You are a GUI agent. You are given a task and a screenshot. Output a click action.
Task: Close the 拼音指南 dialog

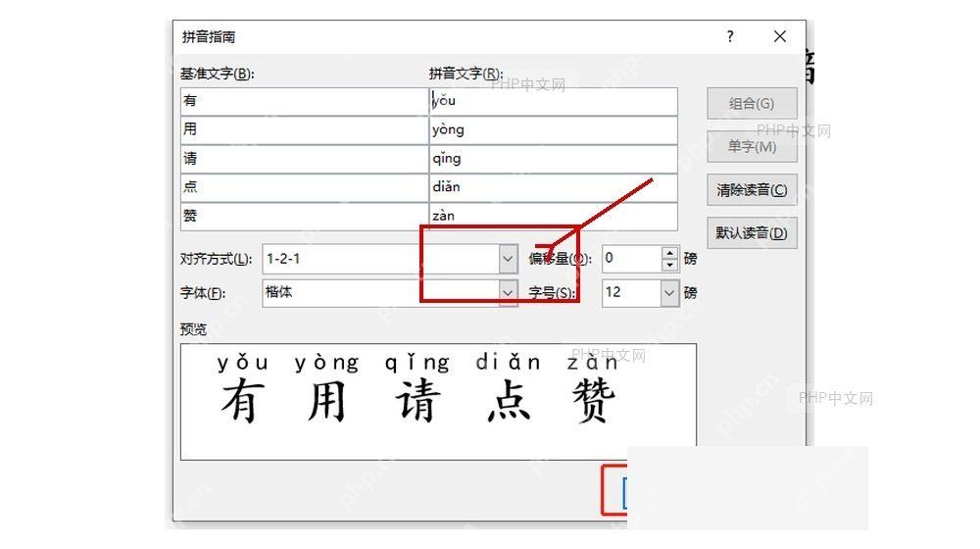click(x=780, y=36)
